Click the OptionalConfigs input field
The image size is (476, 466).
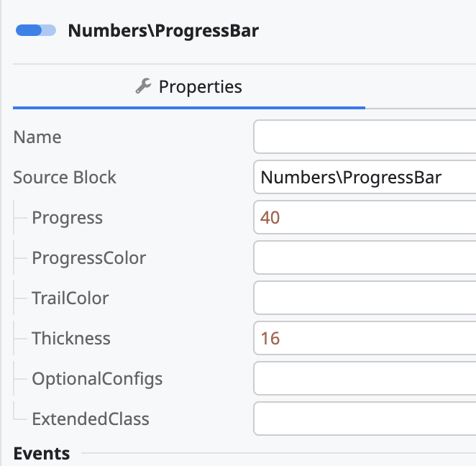365,379
